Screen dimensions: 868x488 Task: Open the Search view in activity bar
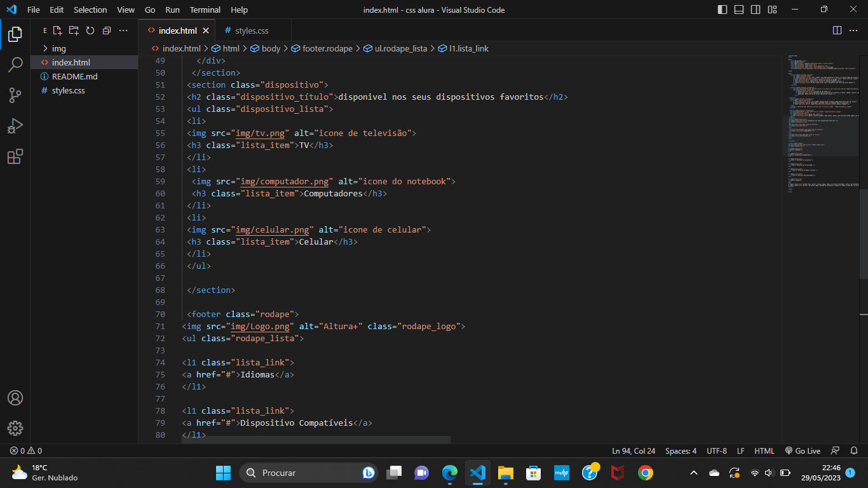(15, 65)
